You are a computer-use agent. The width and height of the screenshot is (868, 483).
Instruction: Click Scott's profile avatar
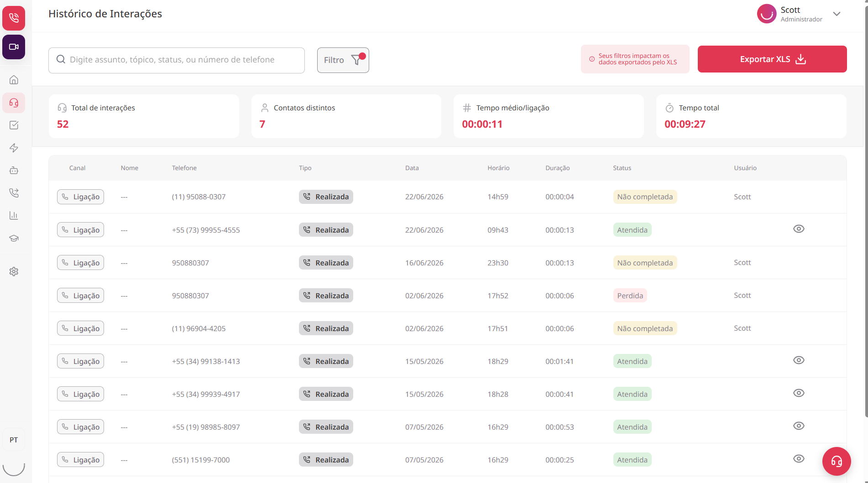click(767, 14)
